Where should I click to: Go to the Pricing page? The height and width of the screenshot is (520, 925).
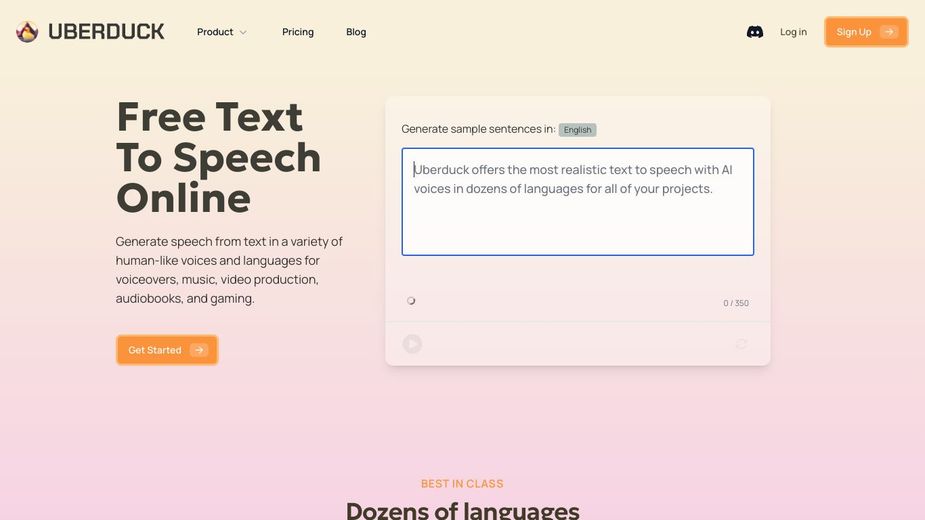[x=298, y=32]
